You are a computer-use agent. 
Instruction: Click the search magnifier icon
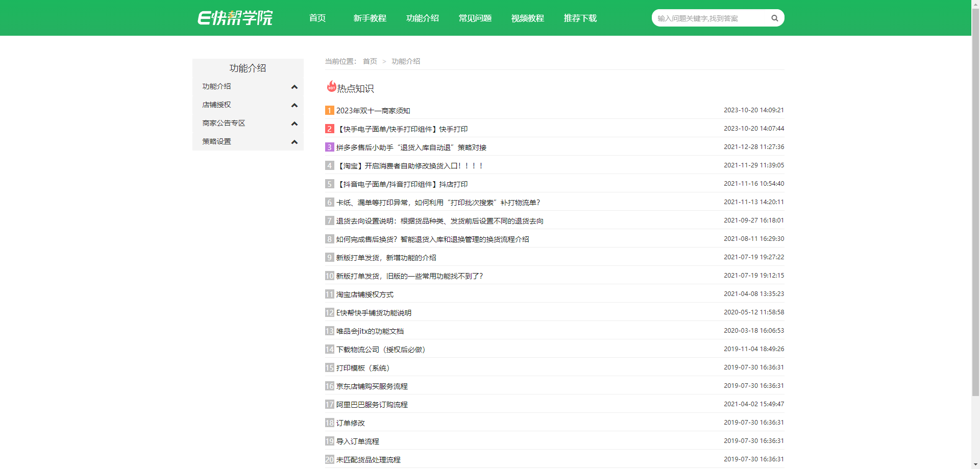click(774, 18)
